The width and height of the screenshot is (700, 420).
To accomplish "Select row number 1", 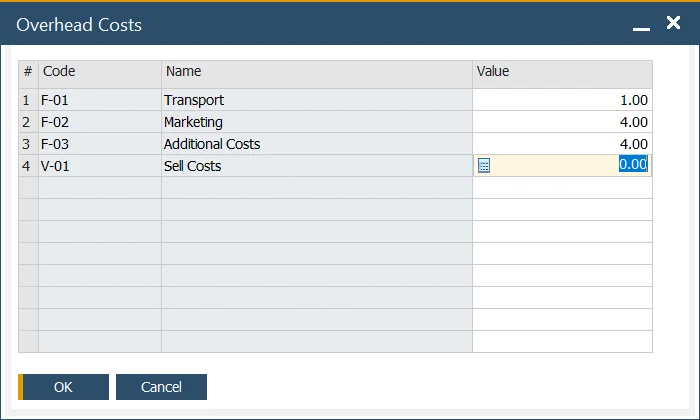I will [x=28, y=100].
